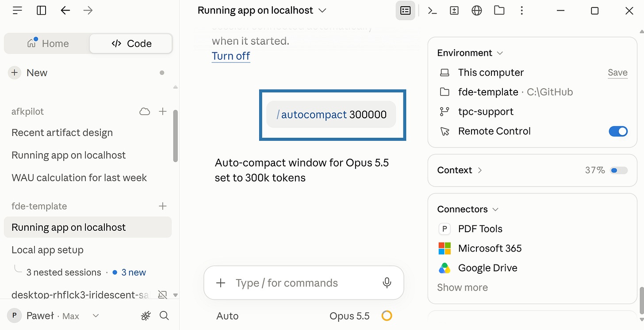
Task: Open the three-dot more options menu
Action: 522,11
